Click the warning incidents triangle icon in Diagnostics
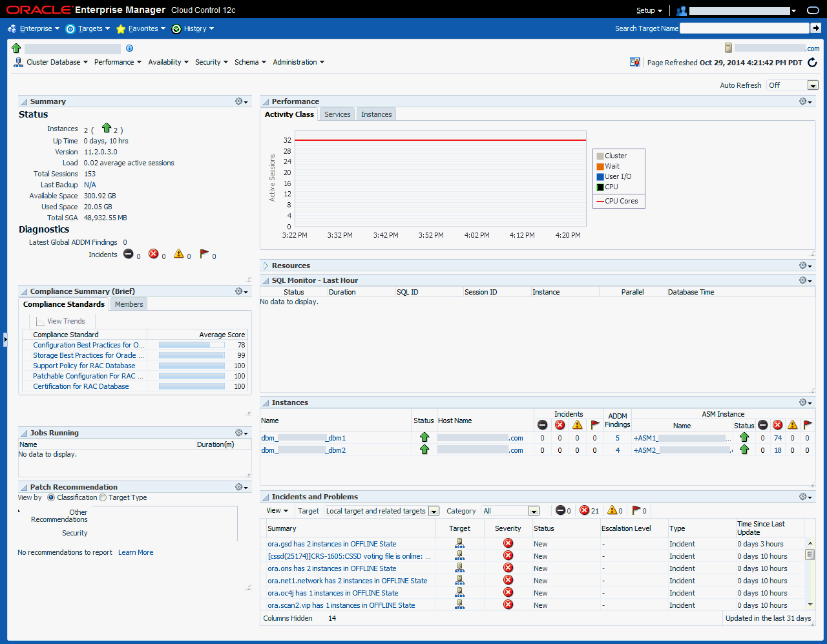This screenshot has width=827, height=644. (x=179, y=254)
